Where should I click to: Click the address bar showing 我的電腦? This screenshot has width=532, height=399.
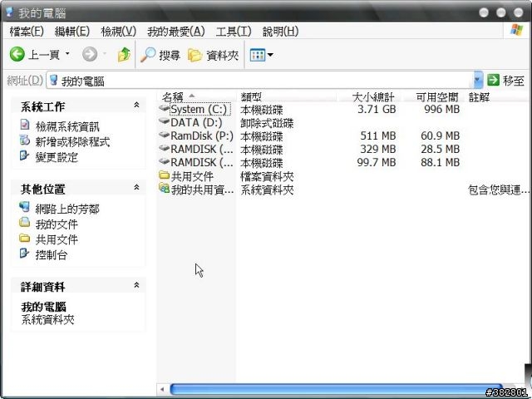[260, 81]
